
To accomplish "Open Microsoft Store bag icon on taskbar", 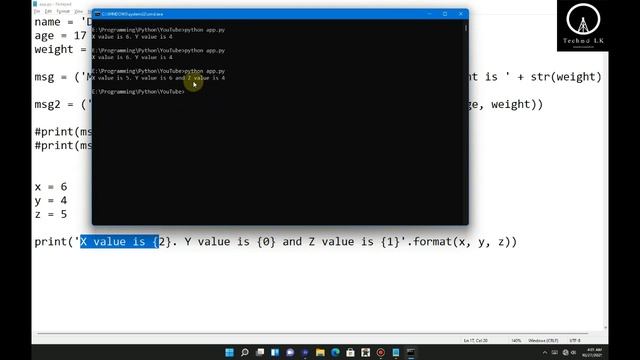I will coord(350,352).
